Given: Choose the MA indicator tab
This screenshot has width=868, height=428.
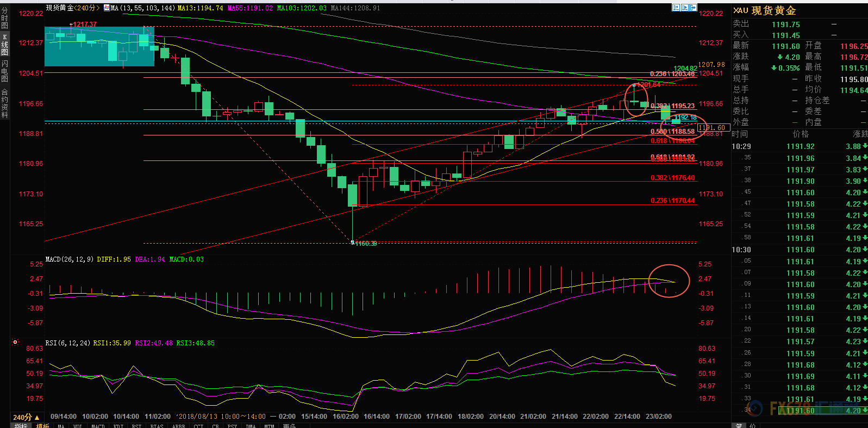Looking at the screenshot, I should click(x=61, y=426).
